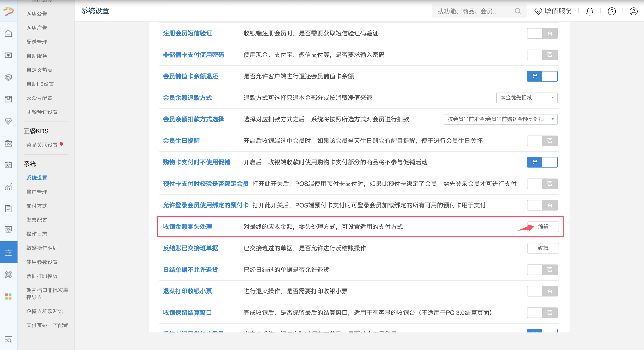Open 操作日志 in the sidebar

coord(37,234)
